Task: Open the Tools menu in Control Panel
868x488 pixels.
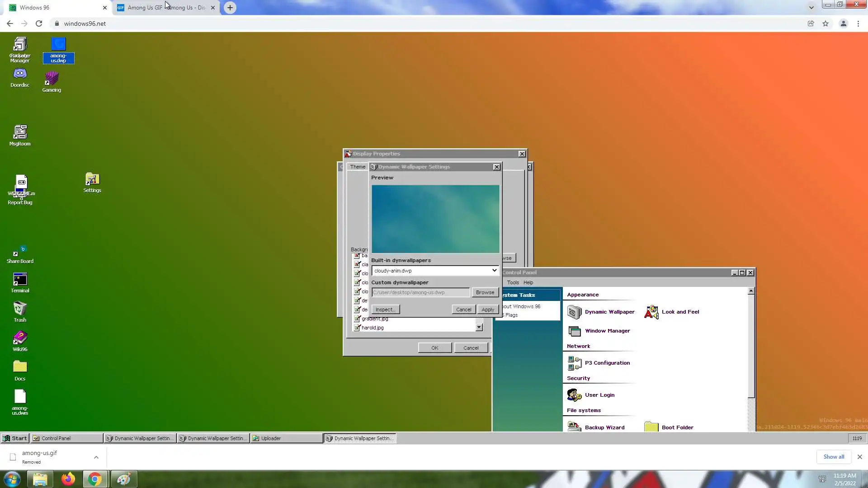Action: point(513,282)
